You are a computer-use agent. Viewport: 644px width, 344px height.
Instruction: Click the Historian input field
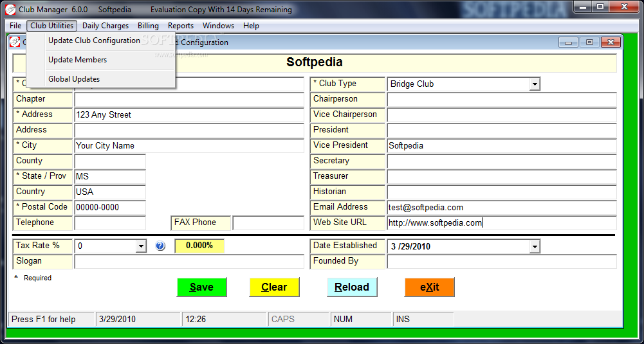pyautogui.click(x=502, y=192)
